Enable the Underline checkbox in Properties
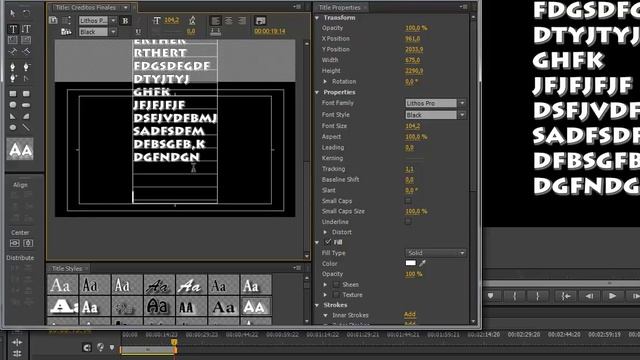640x360 pixels. point(408,222)
